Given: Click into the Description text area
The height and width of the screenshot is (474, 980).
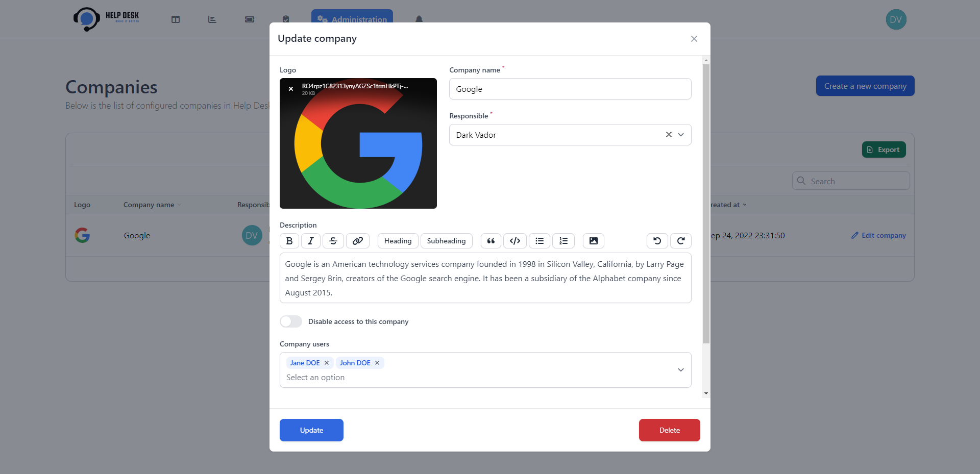Looking at the screenshot, I should 485,278.
